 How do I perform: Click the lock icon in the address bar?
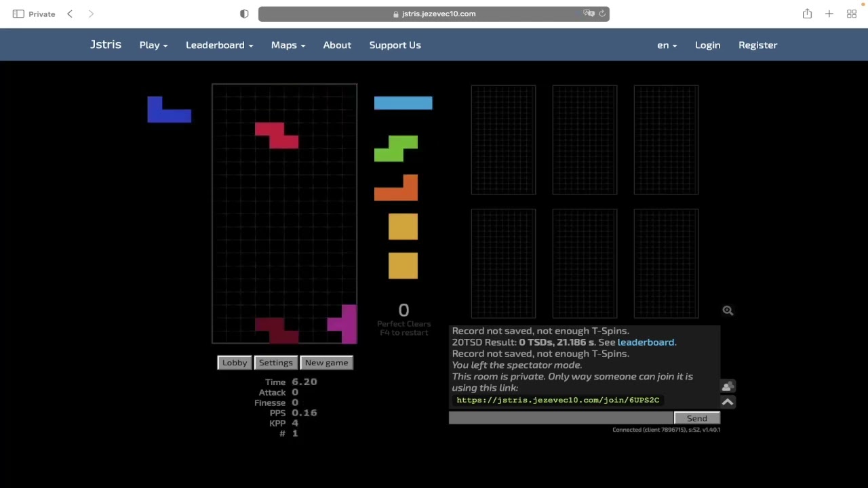point(396,14)
